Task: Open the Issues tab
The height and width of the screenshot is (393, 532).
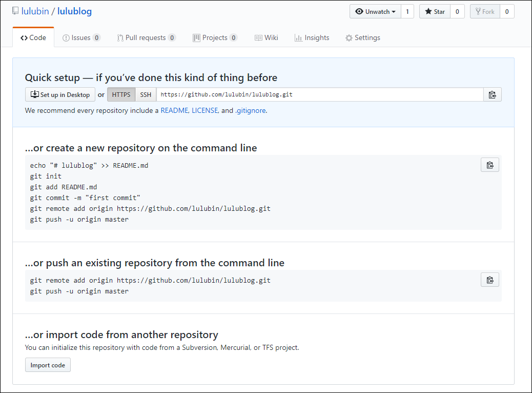Action: point(81,37)
